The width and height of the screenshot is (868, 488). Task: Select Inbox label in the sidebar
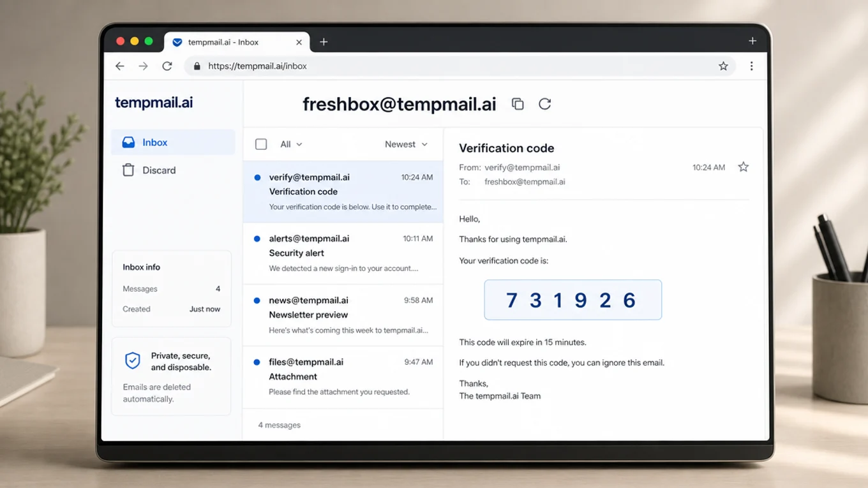[154, 142]
